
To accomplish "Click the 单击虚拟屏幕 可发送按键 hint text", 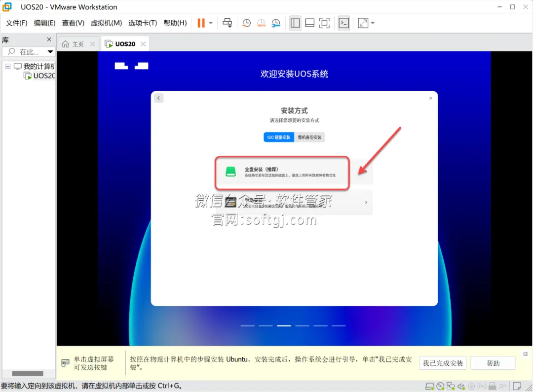I will tap(94, 363).
